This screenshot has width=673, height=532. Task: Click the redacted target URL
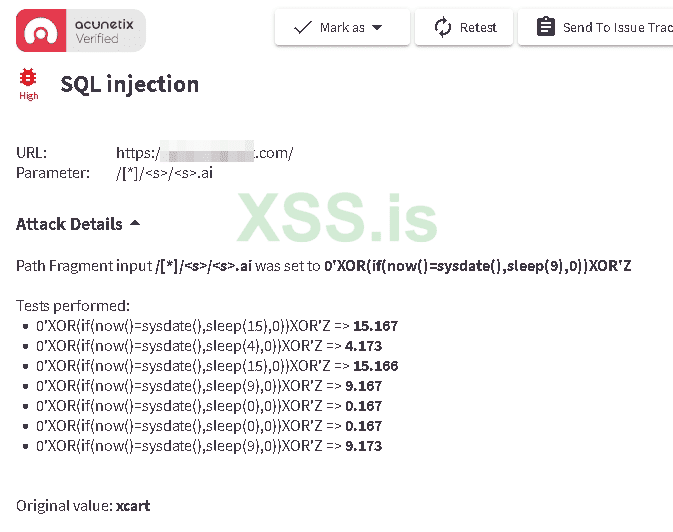point(204,153)
